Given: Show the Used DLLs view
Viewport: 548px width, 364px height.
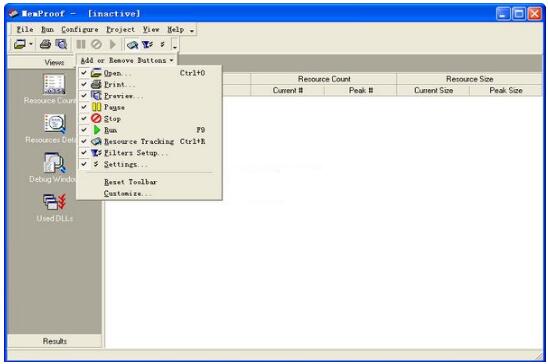Looking at the screenshot, I should pos(55,202).
